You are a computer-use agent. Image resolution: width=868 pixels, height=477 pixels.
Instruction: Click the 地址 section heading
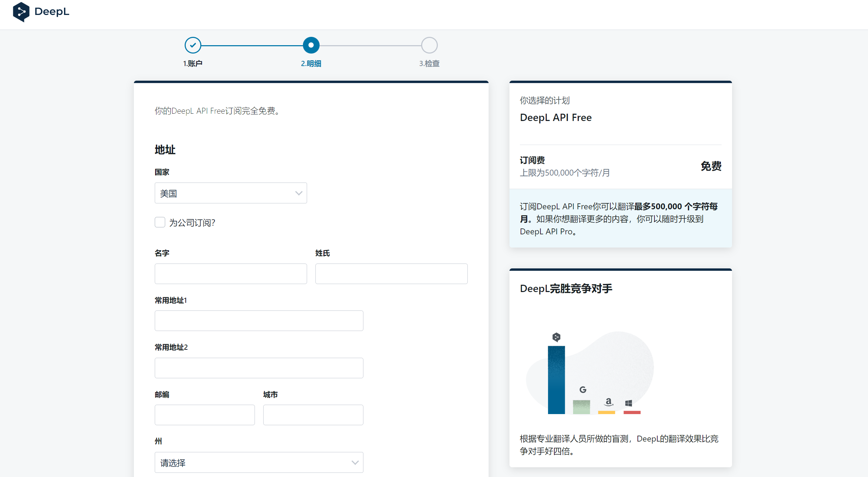165,150
